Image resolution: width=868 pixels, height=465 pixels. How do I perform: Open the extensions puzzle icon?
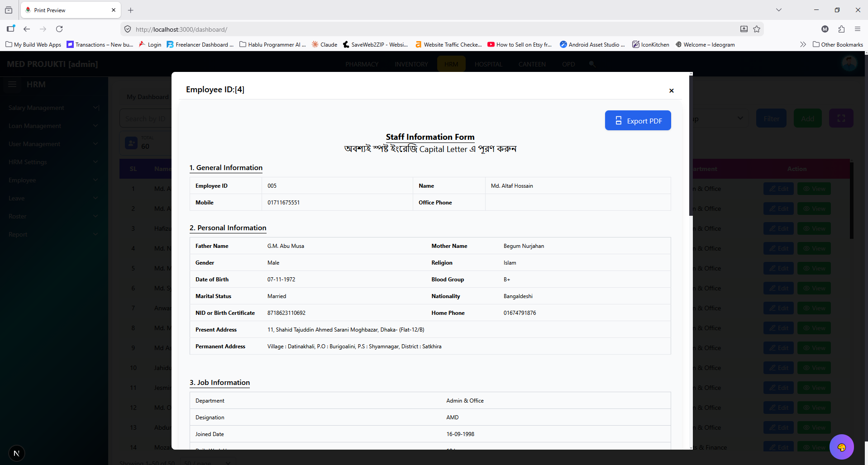[841, 29]
